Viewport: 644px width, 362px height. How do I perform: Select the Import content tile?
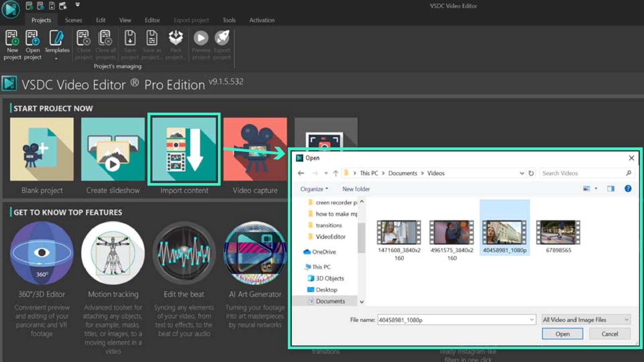[184, 149]
